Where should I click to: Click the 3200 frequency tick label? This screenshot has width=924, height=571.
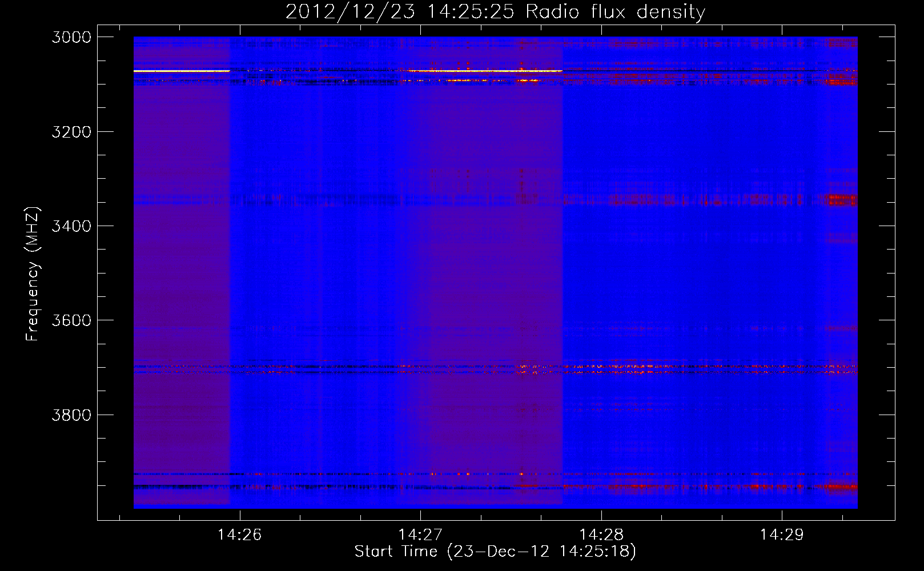71,132
